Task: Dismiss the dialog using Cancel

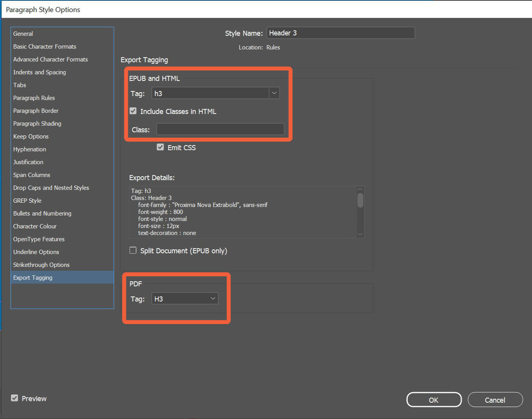Action: tap(495, 400)
